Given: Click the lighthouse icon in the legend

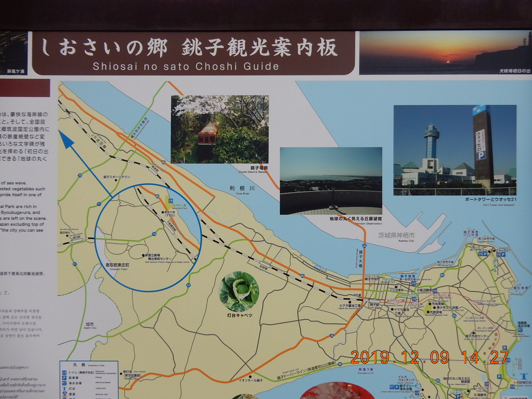Looking at the screenshot, I should [x=64, y=388].
